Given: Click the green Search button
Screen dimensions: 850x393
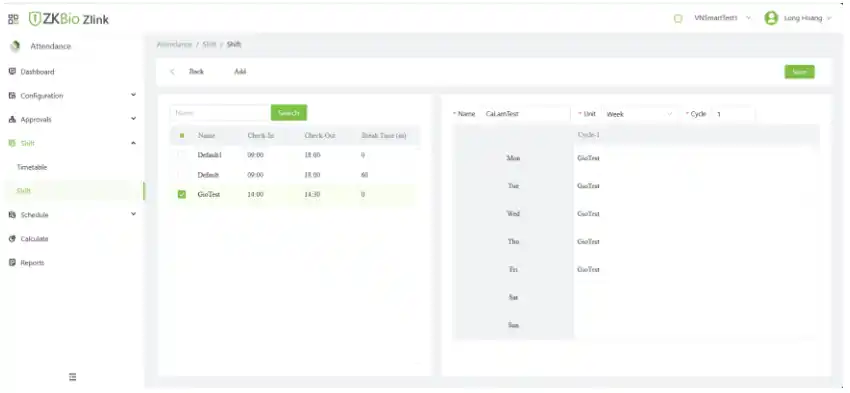Looking at the screenshot, I should pyautogui.click(x=288, y=113).
